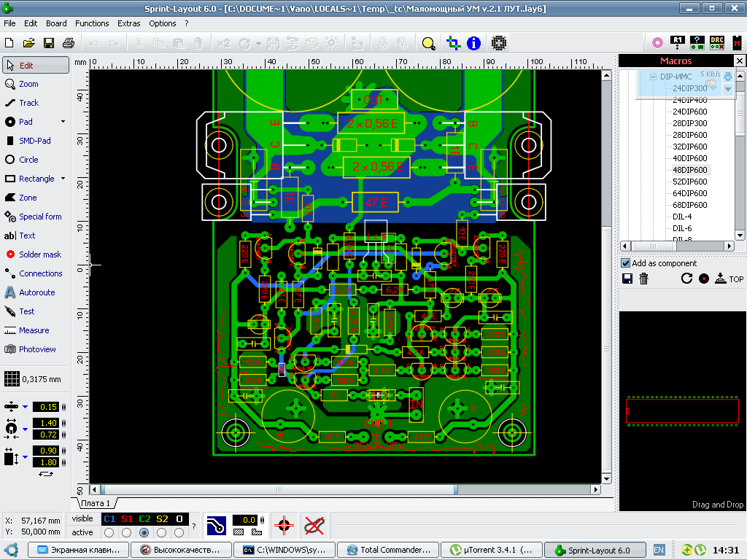
Task: Open the grid size 0,3175 mm button
Action: pyautogui.click(x=33, y=379)
